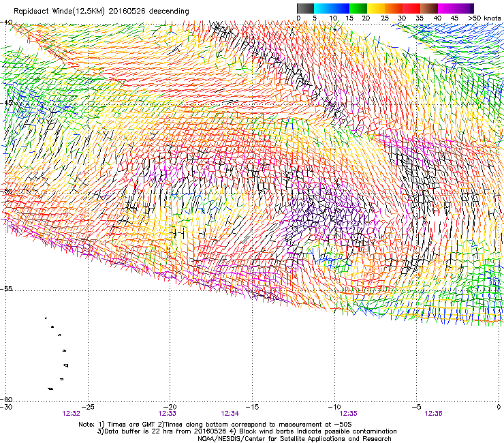Click the '-15' longitude axis label
Screen dimensions: 504x443
pyautogui.click(x=252, y=407)
